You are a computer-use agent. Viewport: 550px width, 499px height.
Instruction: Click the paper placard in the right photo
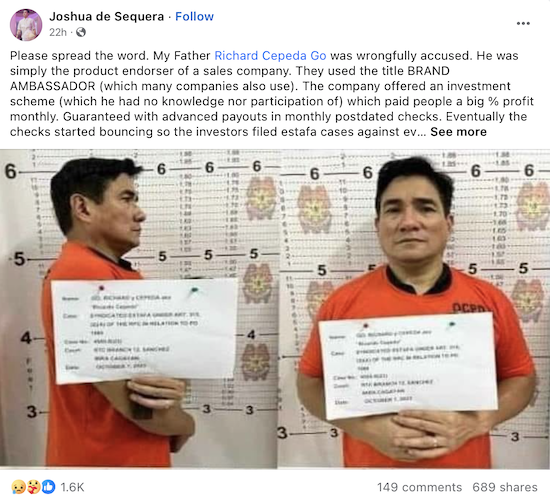point(408,366)
